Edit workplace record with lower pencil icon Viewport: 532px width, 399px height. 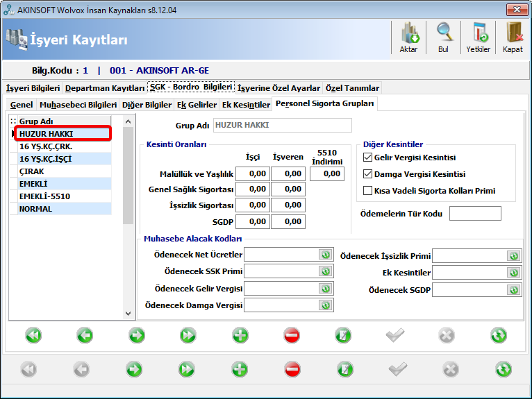point(345,369)
